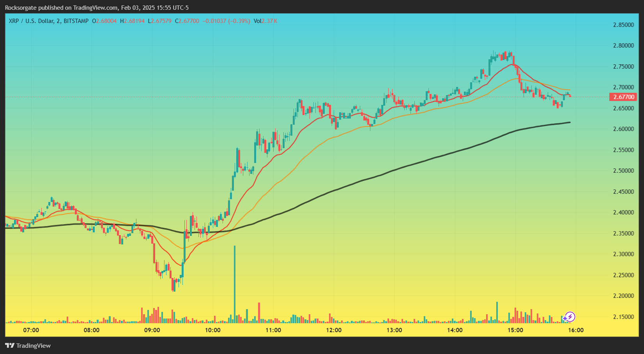Click the 2.75000 price axis label

(624, 66)
